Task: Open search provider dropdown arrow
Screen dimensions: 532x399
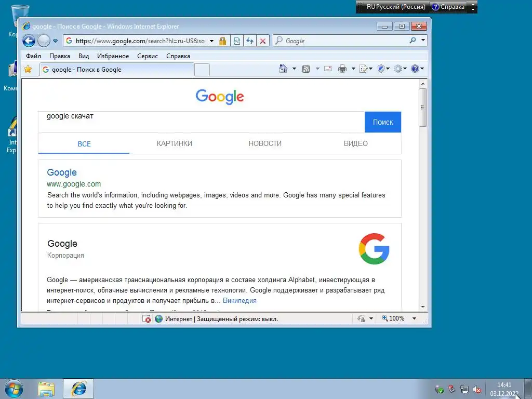Action: [423, 41]
